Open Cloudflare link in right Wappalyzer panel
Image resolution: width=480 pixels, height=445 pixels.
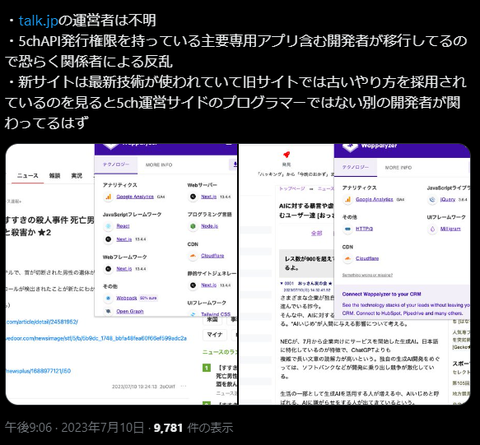click(x=367, y=258)
